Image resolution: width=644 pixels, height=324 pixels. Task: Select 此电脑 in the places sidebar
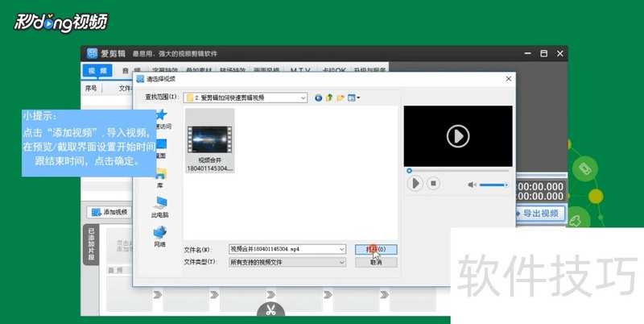[x=159, y=207]
